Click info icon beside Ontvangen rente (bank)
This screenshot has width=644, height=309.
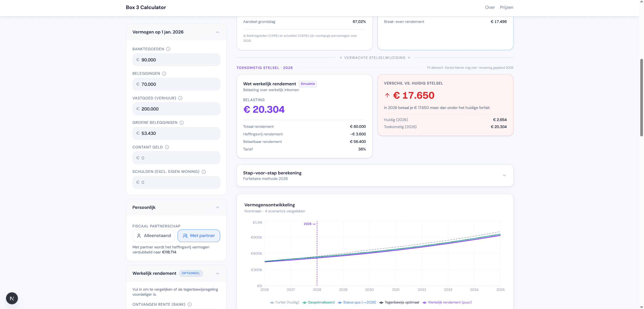click(x=190, y=304)
